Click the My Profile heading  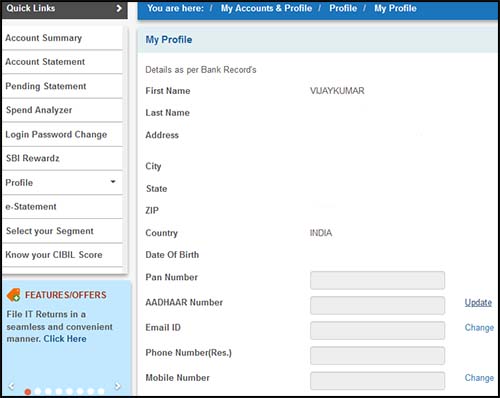[169, 40]
